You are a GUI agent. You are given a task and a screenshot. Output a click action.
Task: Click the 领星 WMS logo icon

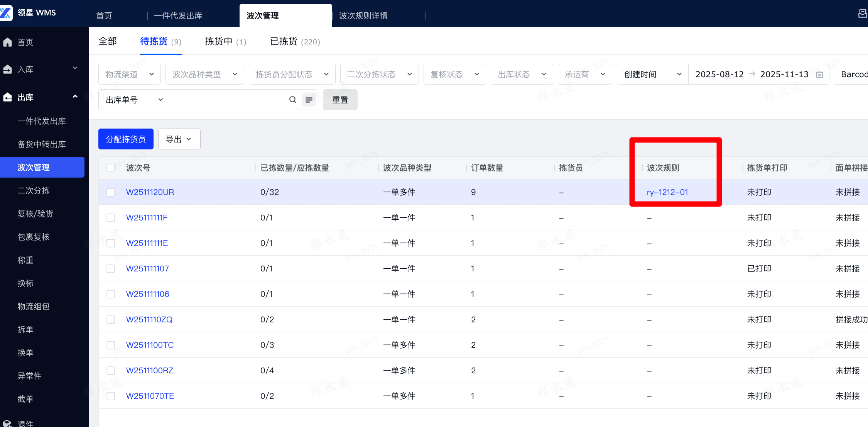7,12
